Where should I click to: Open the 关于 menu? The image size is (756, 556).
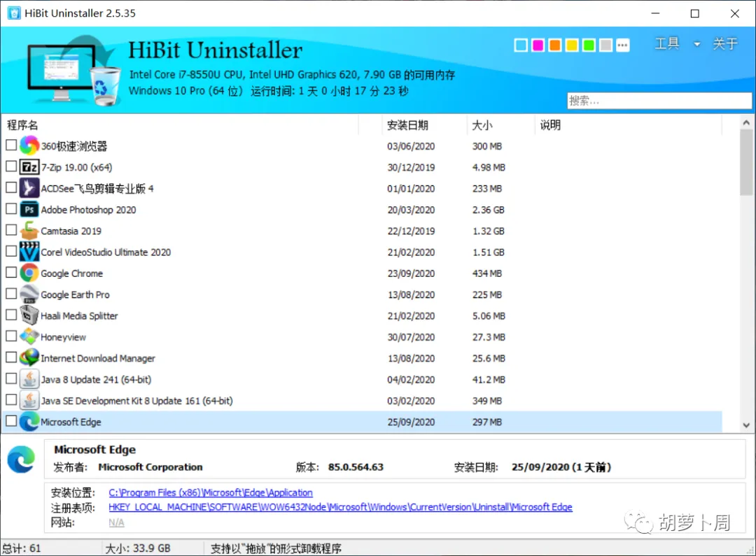click(725, 44)
